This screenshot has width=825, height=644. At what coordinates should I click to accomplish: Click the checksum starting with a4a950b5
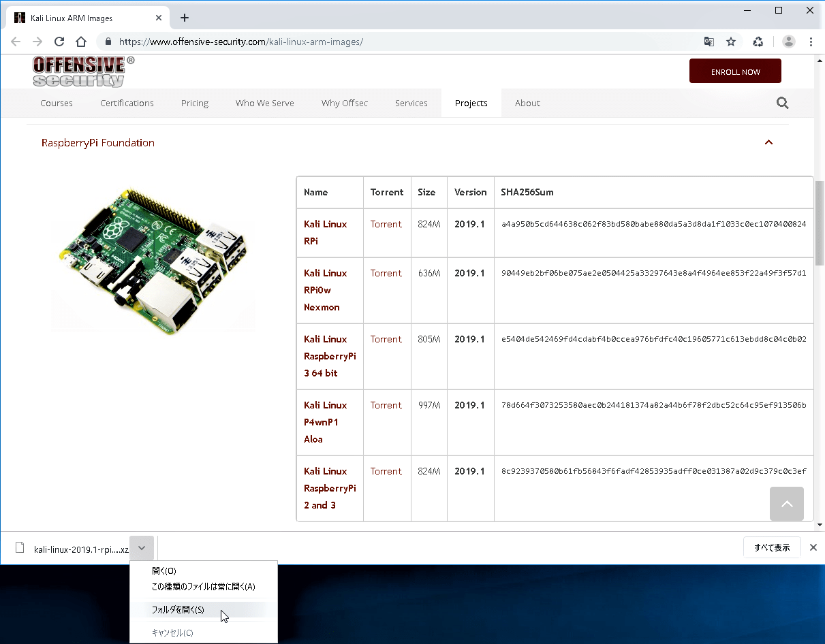coord(654,224)
